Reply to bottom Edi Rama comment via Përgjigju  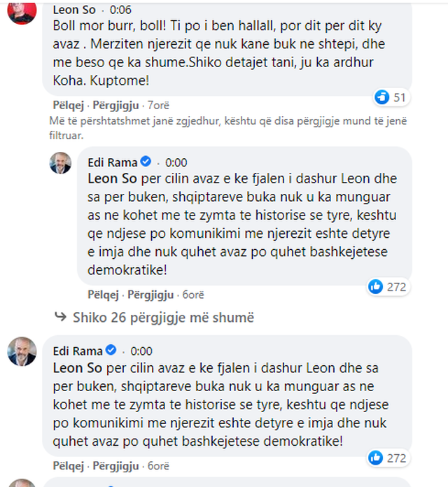(x=115, y=465)
